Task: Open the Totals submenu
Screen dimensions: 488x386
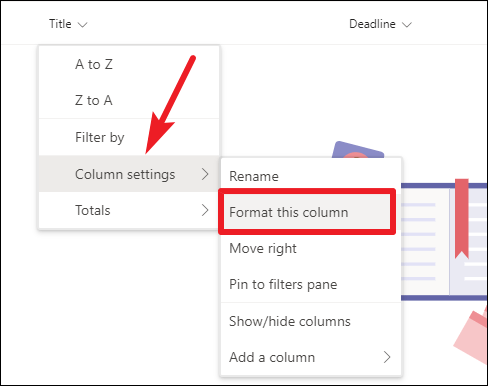Action: [x=129, y=210]
